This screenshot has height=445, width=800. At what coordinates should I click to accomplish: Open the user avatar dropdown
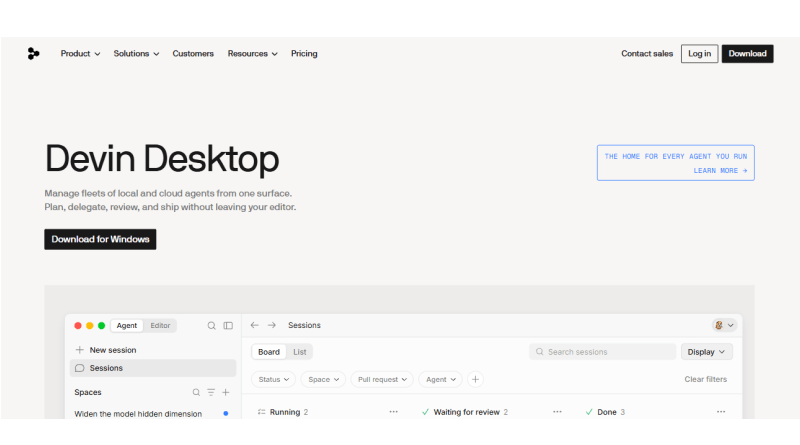pos(724,325)
